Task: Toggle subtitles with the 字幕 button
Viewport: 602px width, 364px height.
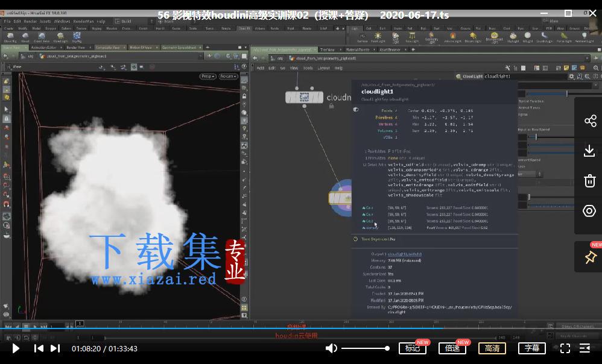Action: (532, 348)
